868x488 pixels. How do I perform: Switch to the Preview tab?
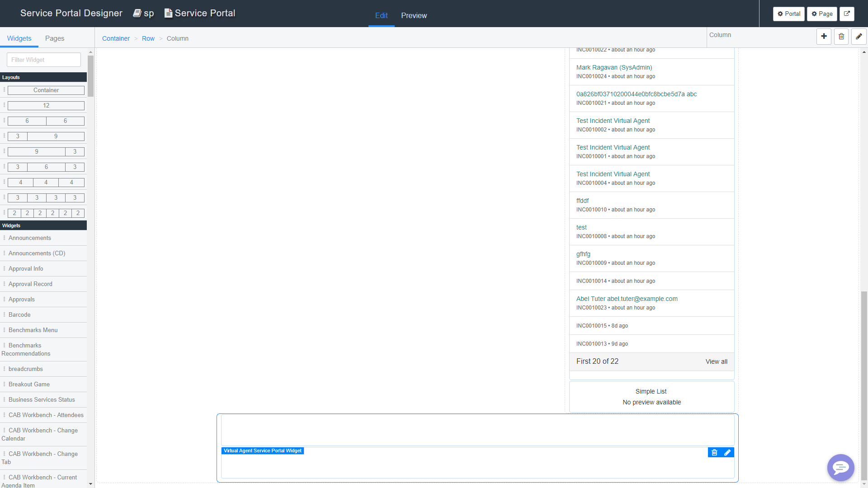click(414, 15)
